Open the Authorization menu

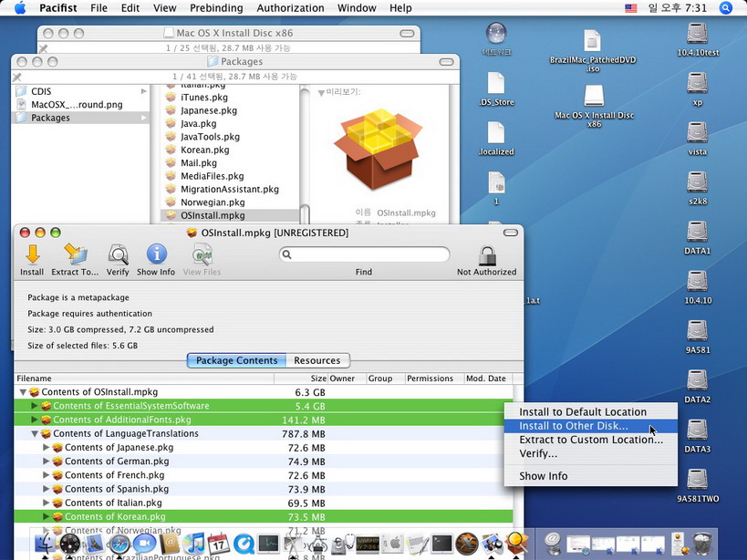pos(290,8)
